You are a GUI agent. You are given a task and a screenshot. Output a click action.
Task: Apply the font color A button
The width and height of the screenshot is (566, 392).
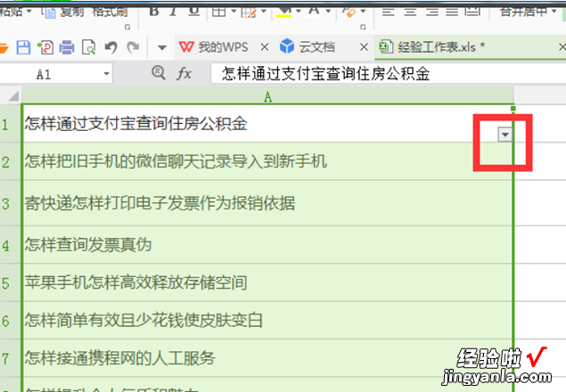coord(314,12)
